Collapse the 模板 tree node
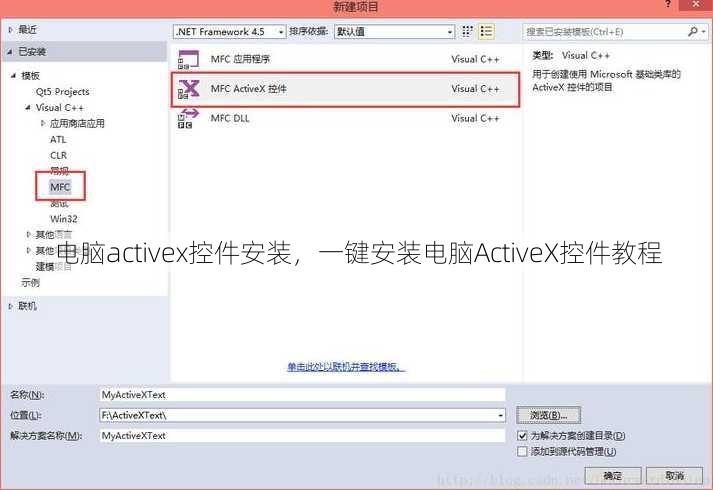Image resolution: width=713 pixels, height=490 pixels. [x=14, y=75]
